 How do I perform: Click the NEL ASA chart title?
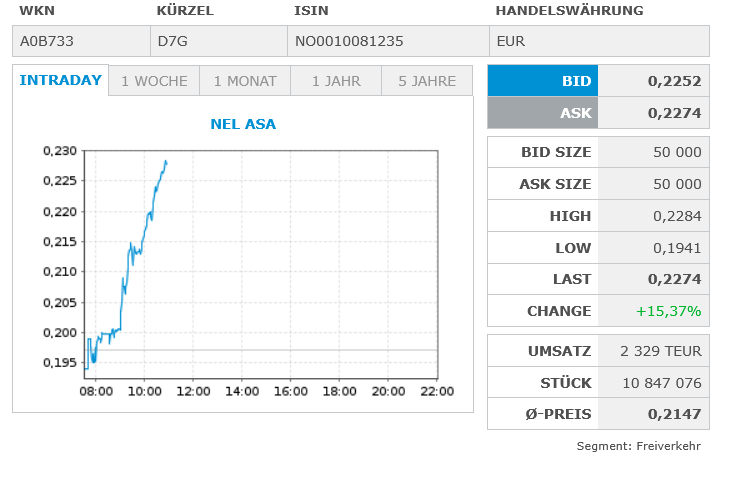243,125
